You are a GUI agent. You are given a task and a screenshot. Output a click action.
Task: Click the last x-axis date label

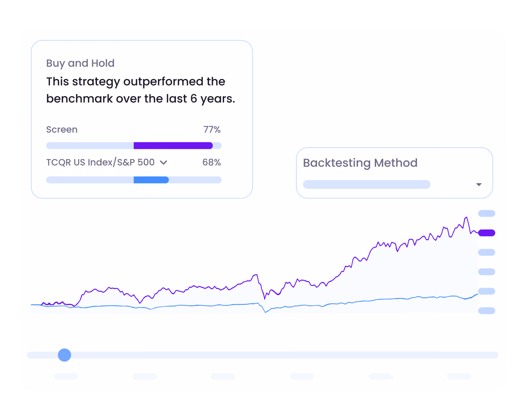pyautogui.click(x=459, y=377)
